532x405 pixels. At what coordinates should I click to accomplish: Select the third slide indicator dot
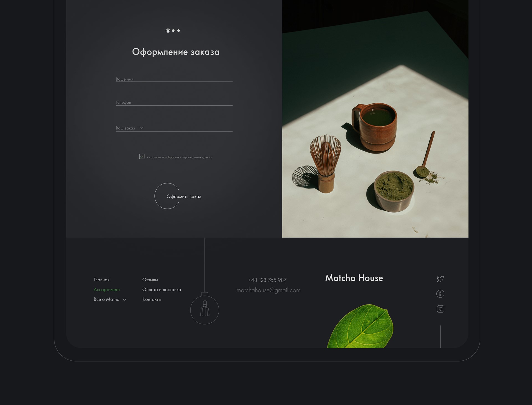(x=178, y=30)
